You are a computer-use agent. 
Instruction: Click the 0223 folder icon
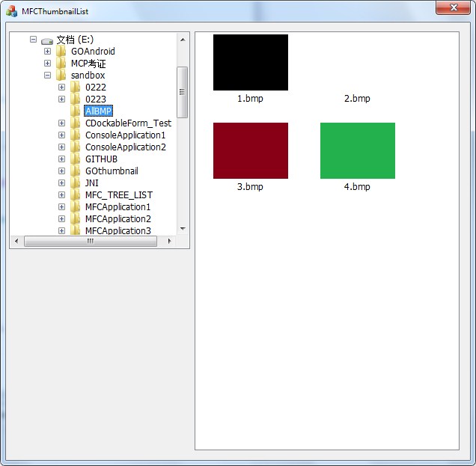coord(76,99)
